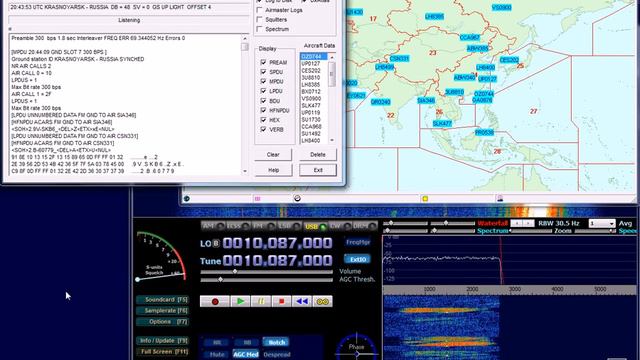Image resolution: width=640 pixels, height=360 pixels.
Task: Click the message log scroll-down arrow
Action: coord(245,171)
